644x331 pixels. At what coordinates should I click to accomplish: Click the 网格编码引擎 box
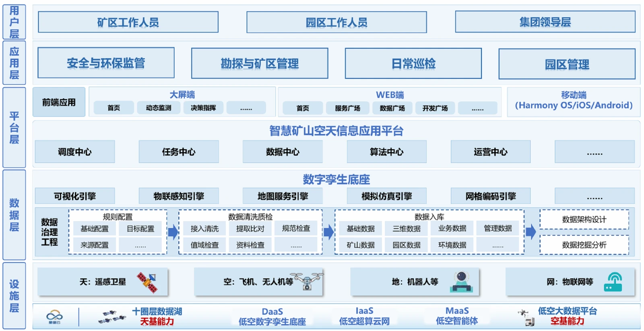[491, 196]
